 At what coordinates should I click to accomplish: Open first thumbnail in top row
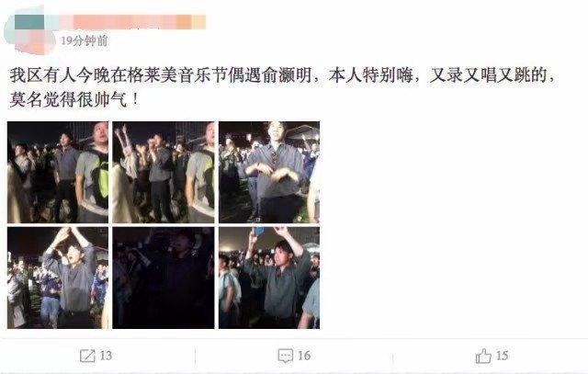tap(58, 172)
